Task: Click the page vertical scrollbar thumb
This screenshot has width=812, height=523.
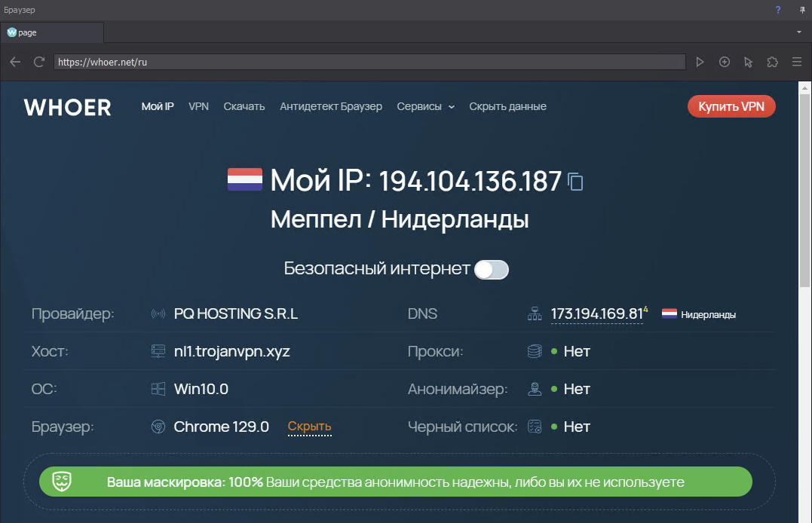Action: 804,191
